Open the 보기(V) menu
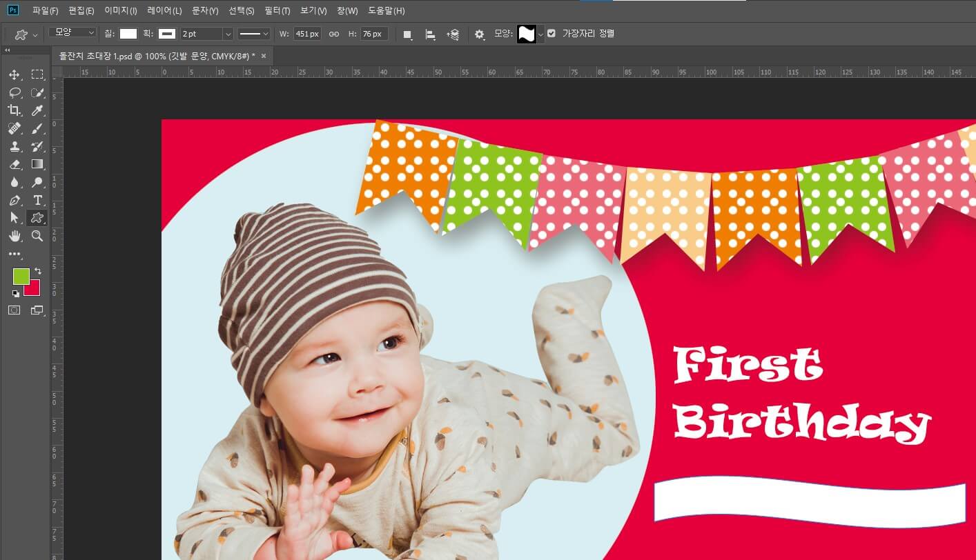This screenshot has height=560, width=976. coord(314,11)
